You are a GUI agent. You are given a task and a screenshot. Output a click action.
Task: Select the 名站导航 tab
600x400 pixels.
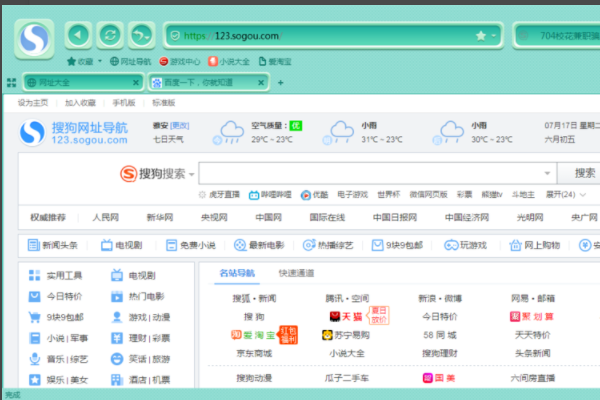pos(237,273)
